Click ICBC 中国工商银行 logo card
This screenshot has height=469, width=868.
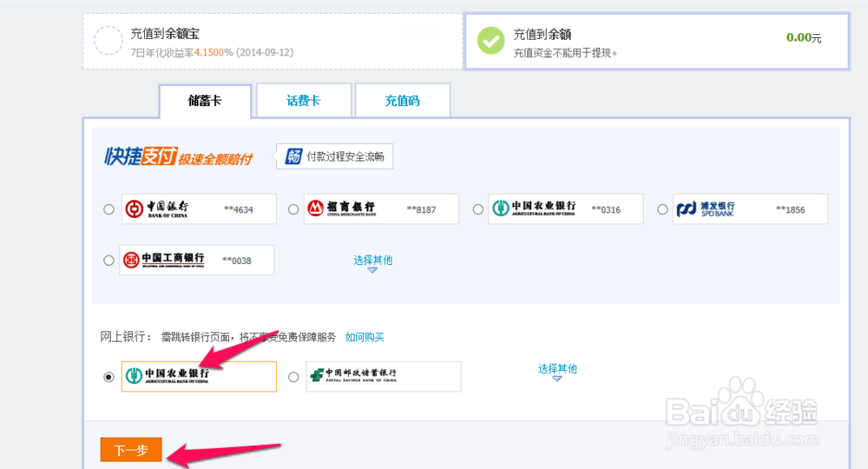click(x=196, y=260)
